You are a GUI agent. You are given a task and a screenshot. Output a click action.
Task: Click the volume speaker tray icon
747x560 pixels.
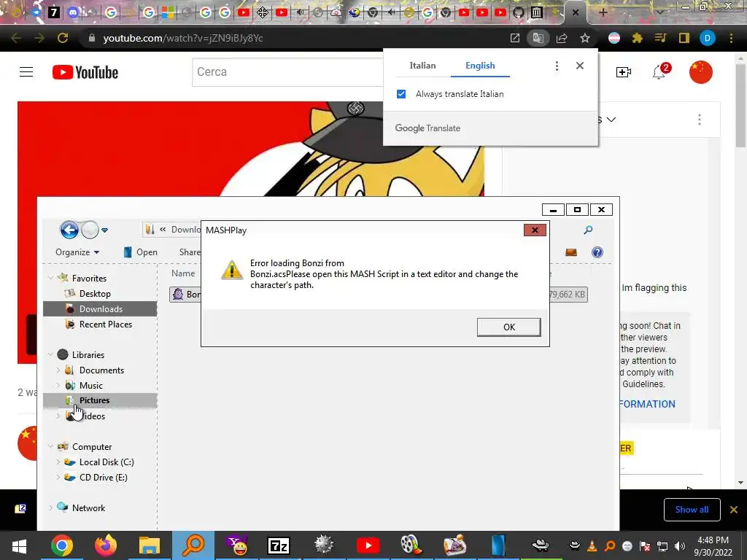680,545
